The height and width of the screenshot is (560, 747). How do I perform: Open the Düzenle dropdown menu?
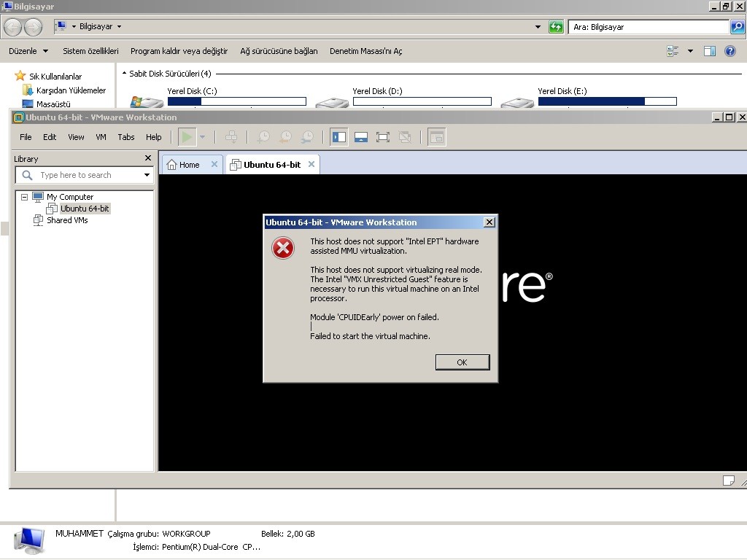(x=28, y=51)
